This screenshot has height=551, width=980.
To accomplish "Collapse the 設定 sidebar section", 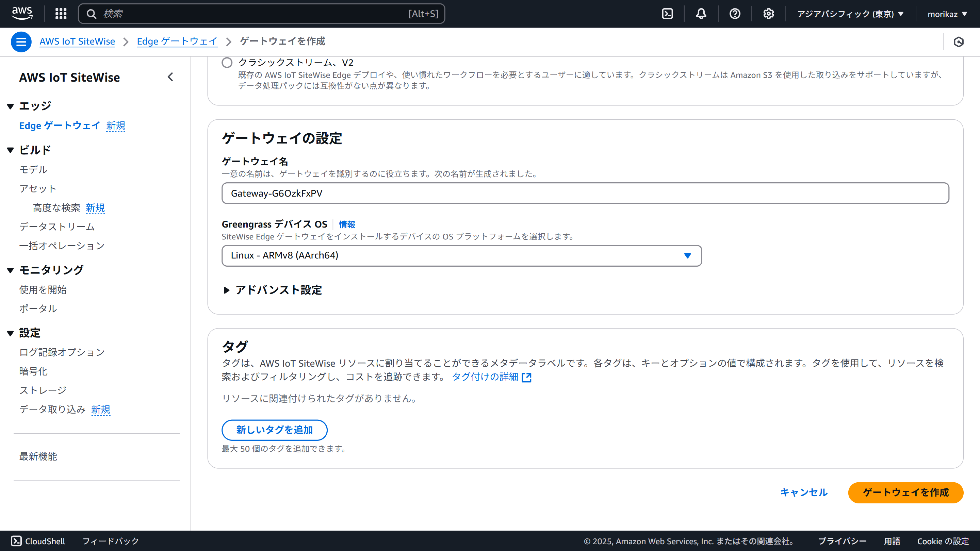I will [x=10, y=333].
